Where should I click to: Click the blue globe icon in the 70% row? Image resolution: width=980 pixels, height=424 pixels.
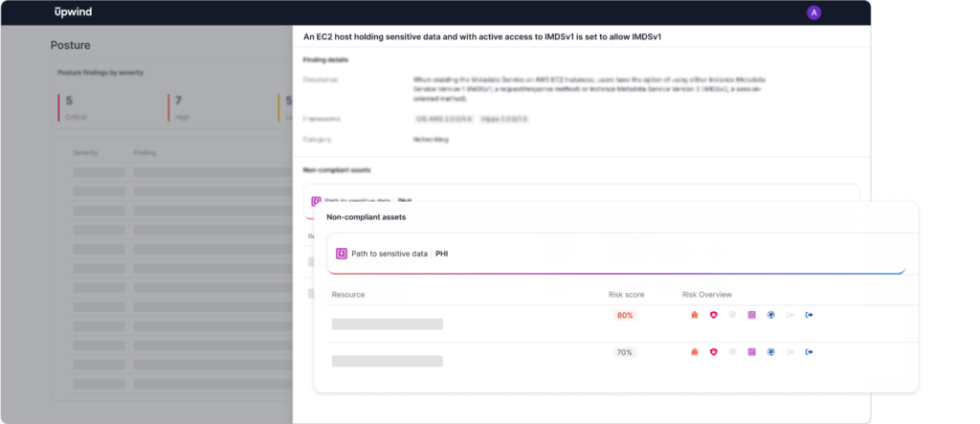[771, 353]
